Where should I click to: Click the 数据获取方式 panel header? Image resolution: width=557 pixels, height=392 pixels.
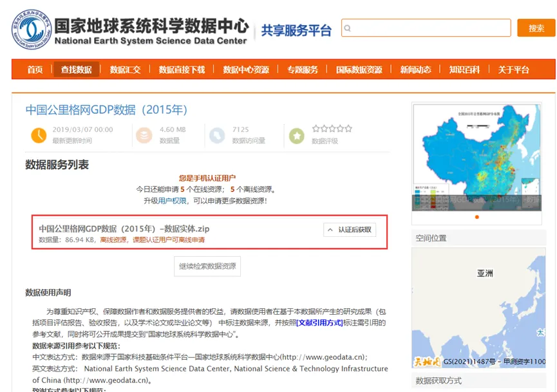click(x=478, y=380)
